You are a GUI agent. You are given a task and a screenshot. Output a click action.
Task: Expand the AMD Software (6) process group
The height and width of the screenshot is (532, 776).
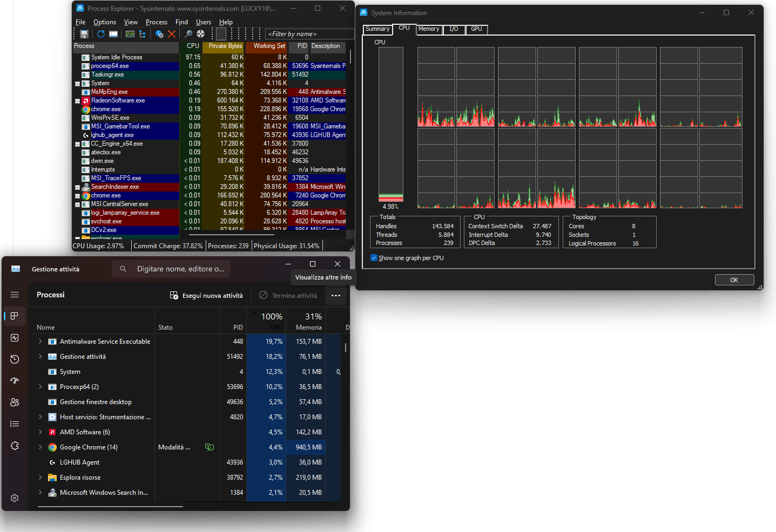[40, 432]
